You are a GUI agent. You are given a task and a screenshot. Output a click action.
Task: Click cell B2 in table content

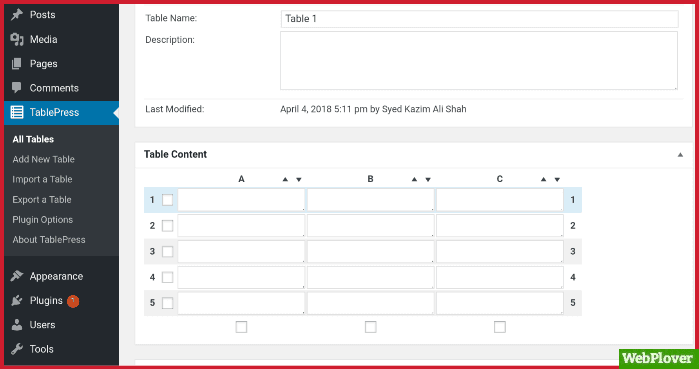pos(370,226)
